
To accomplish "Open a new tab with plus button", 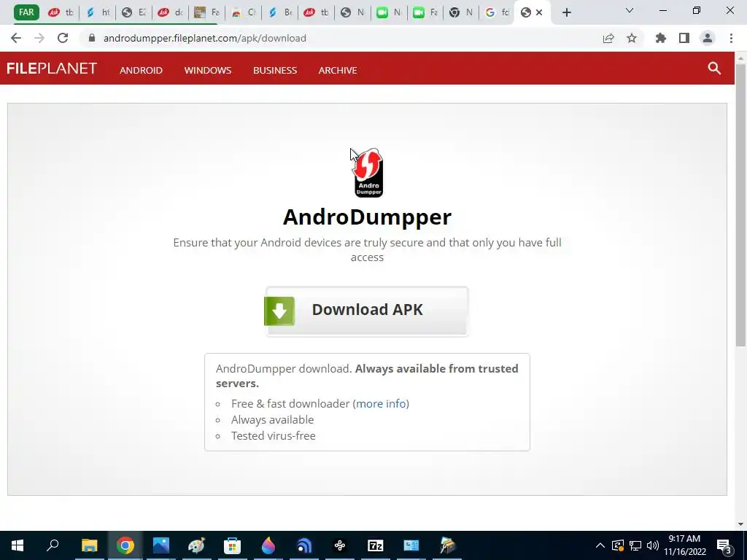I will (x=566, y=12).
